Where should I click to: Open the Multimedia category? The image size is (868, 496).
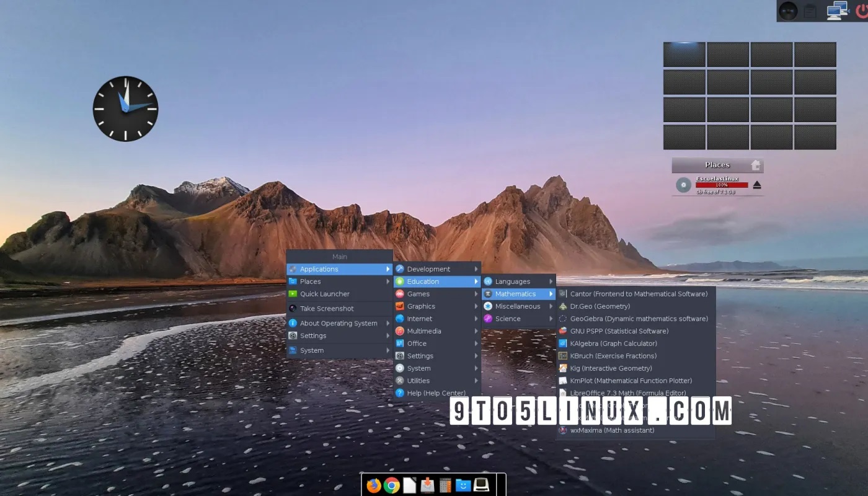(x=437, y=331)
